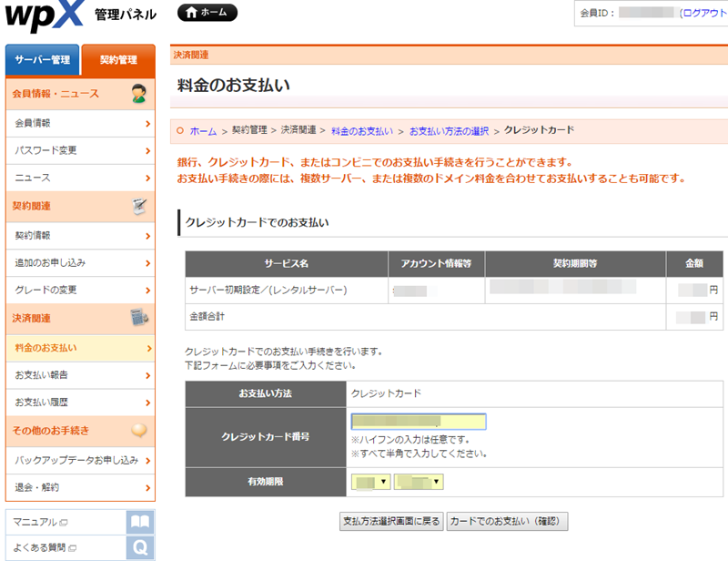Click カードでのお支払い（確認） button
This screenshot has height=561, width=728.
(x=507, y=522)
